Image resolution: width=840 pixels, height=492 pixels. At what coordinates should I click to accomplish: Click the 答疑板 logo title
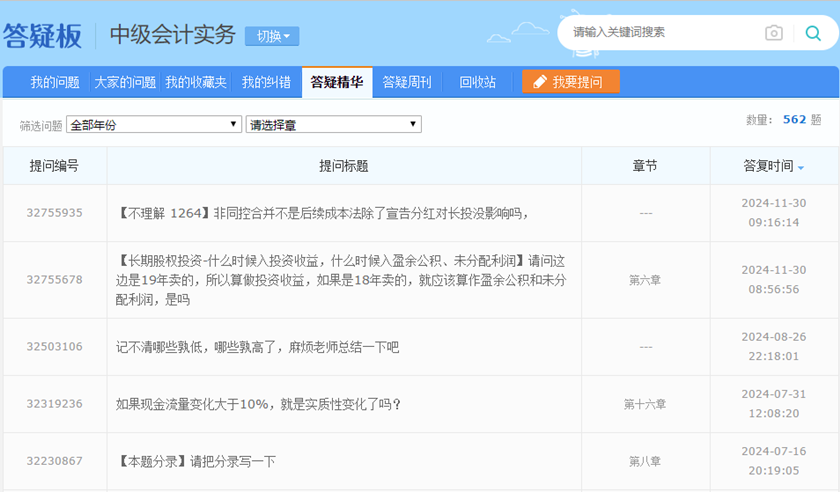click(42, 36)
